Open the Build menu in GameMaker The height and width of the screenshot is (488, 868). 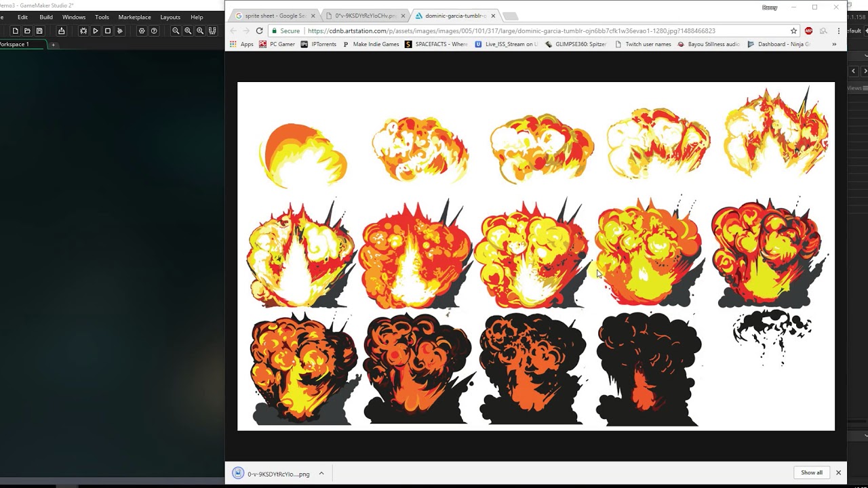tap(46, 17)
